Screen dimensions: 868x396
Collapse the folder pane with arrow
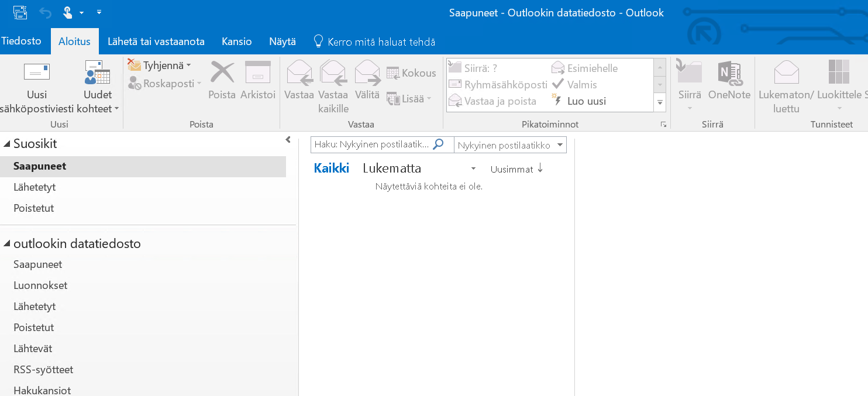click(x=288, y=140)
